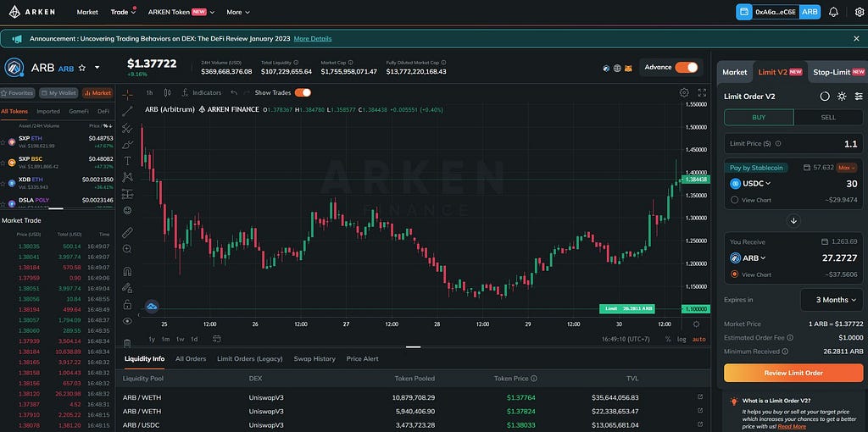Select the zoom in tool

coord(127,249)
